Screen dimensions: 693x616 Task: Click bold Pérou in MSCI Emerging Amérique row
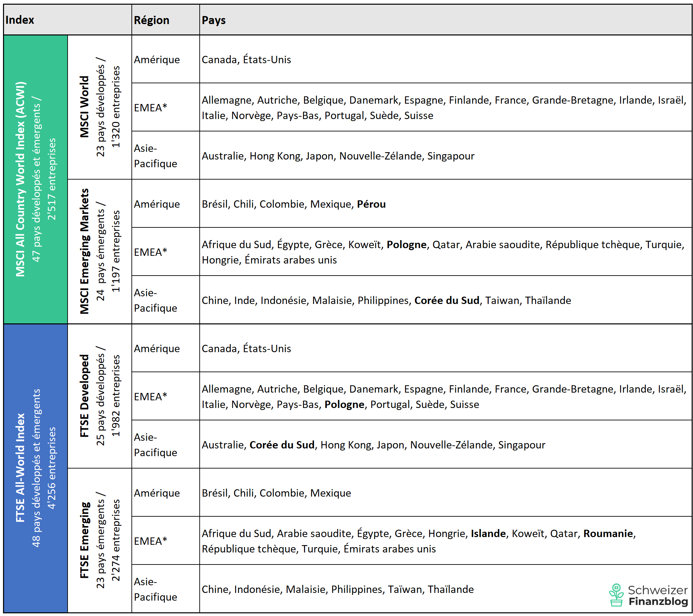tap(371, 204)
